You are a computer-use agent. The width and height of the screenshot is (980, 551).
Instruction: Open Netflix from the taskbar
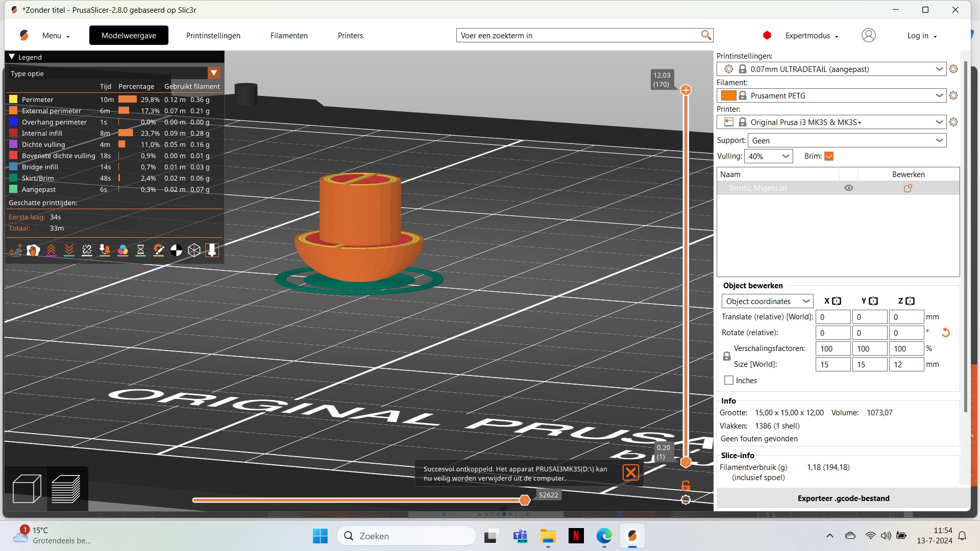click(x=576, y=536)
